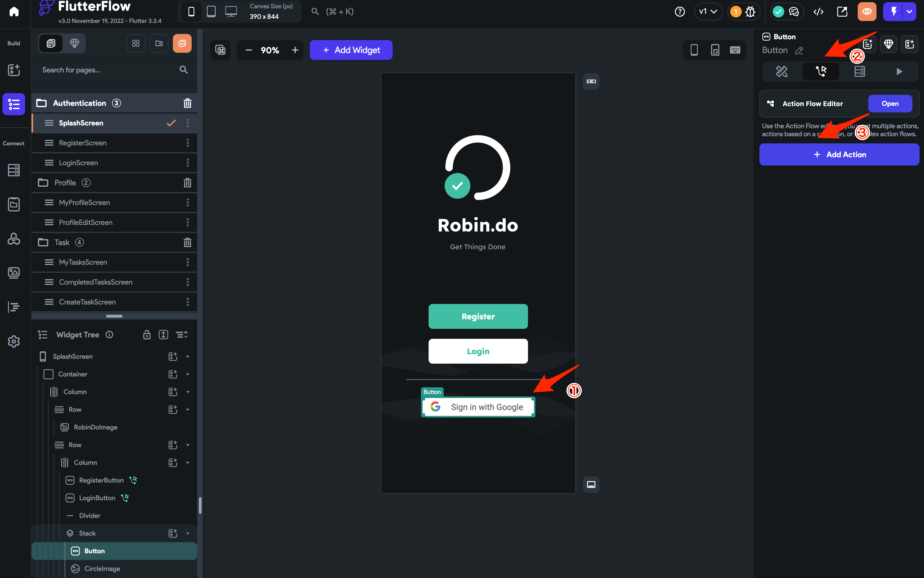Switch canvas to tablet preview mode

pos(211,12)
